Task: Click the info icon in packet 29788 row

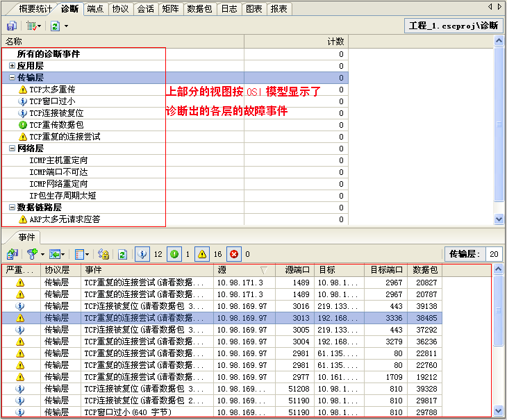Action: pyautogui.click(x=20, y=412)
